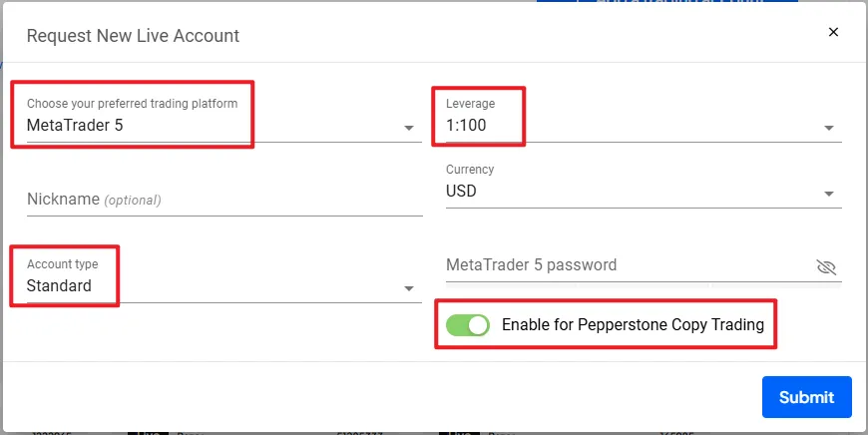Open the Currency dropdown arrow
This screenshot has width=868, height=435.
pyautogui.click(x=829, y=194)
